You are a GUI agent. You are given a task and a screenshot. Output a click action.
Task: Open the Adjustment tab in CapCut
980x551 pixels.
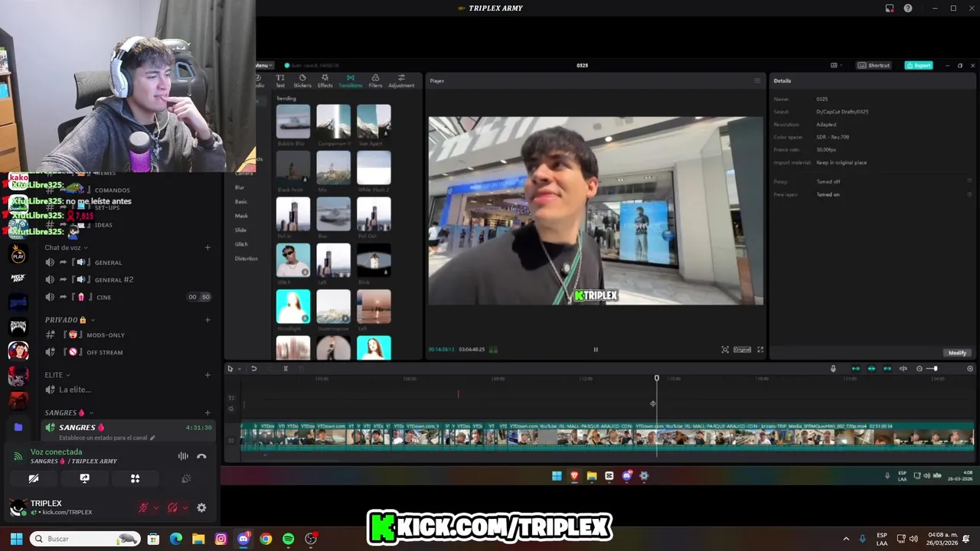[401, 81]
